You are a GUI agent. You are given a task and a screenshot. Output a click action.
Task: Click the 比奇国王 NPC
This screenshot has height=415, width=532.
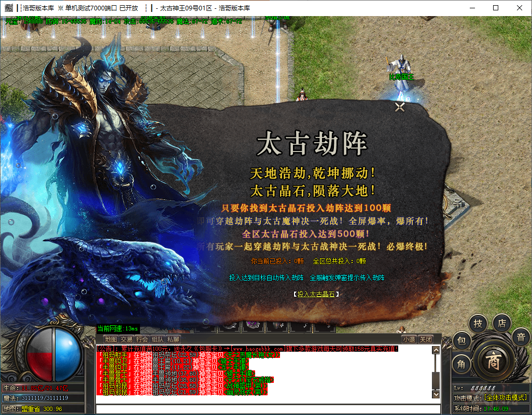click(401, 73)
